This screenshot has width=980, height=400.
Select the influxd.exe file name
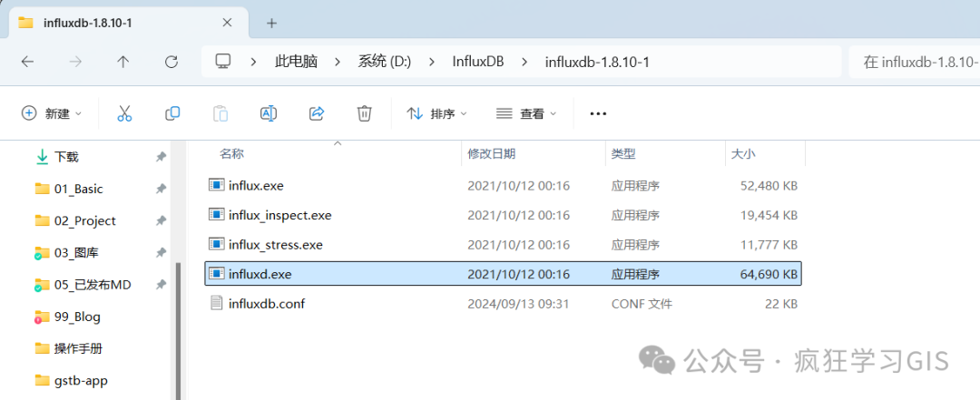260,274
